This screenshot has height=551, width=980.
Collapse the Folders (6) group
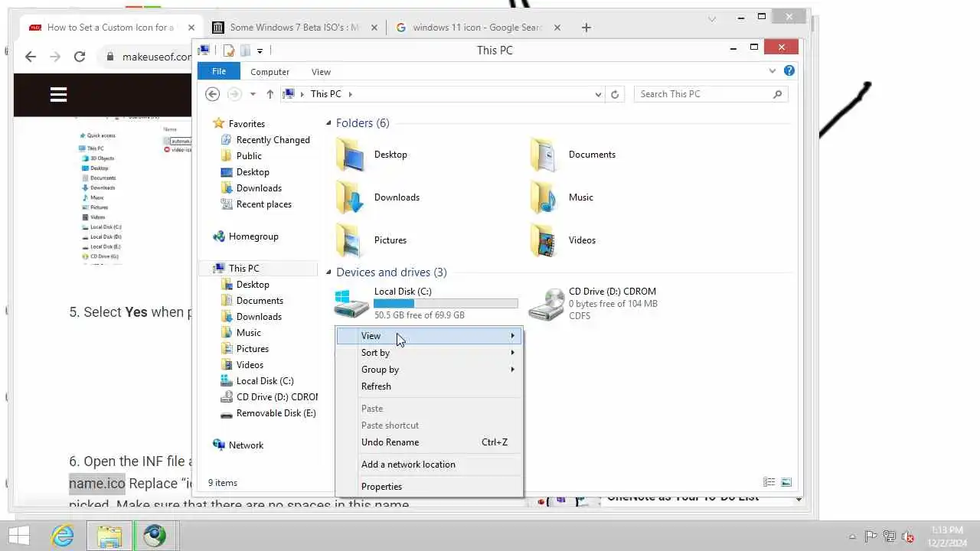click(328, 123)
